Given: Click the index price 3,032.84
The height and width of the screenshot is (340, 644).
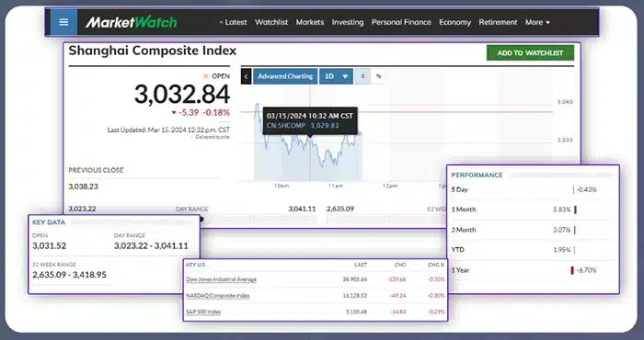Looking at the screenshot, I should (x=182, y=95).
